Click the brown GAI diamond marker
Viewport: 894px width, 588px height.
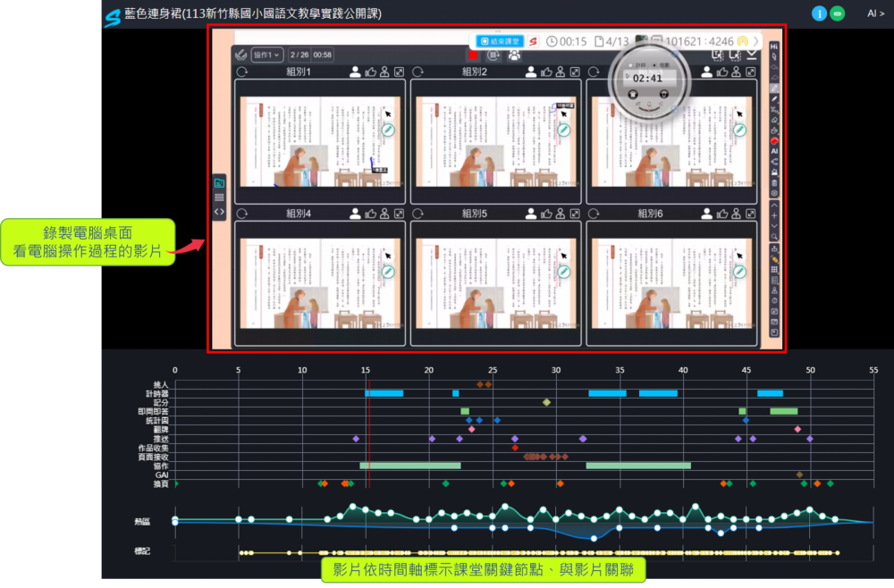pos(799,475)
